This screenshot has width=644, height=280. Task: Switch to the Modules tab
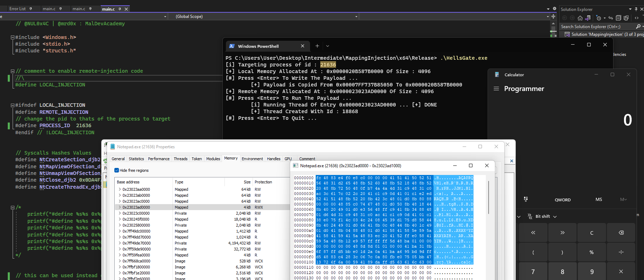213,159
